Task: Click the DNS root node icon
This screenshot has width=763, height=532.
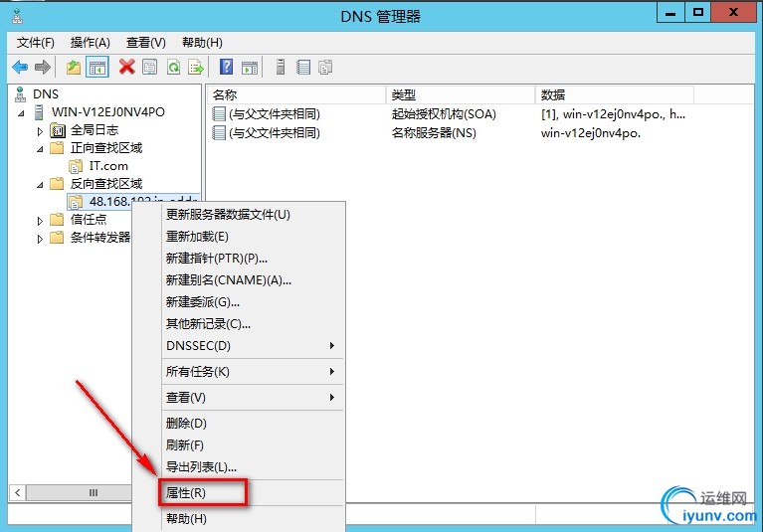Action: pos(20,94)
